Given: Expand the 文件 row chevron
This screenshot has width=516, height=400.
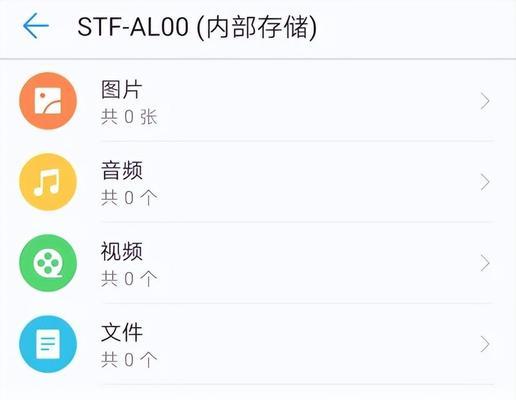Looking at the screenshot, I should tap(485, 344).
